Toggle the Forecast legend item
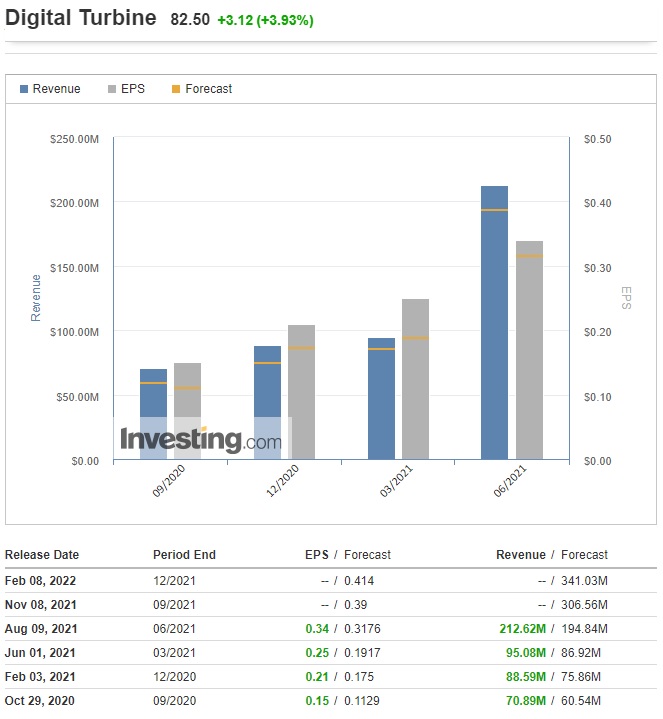Image resolution: width=663 pixels, height=719 pixels. tap(202, 88)
